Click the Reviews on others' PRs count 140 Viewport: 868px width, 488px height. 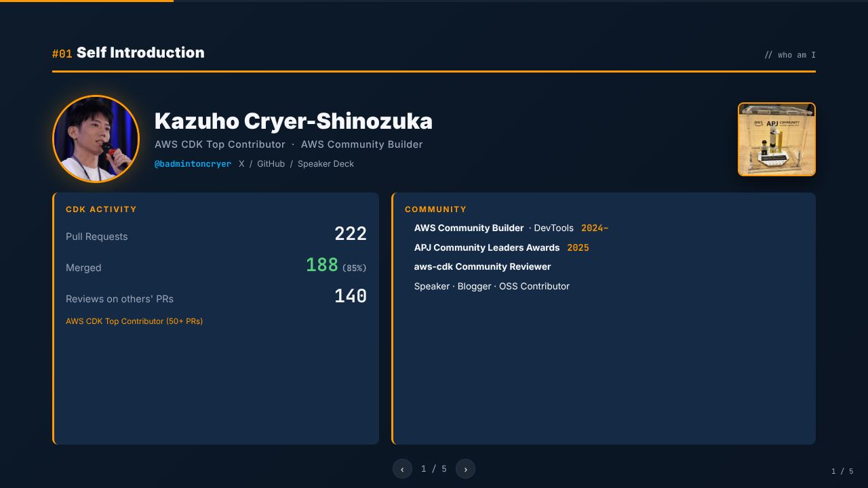(351, 296)
